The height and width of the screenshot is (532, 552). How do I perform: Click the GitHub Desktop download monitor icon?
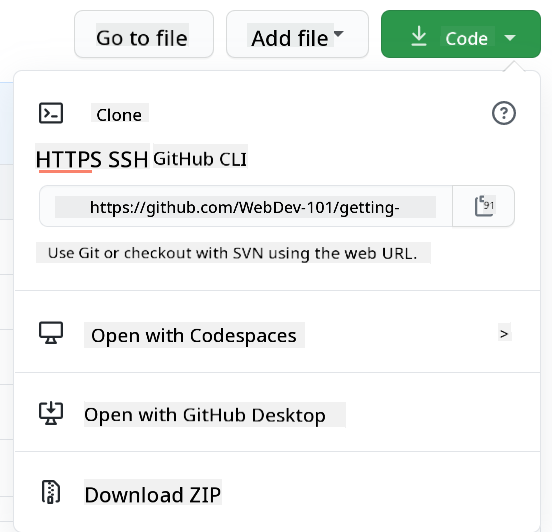point(51,413)
